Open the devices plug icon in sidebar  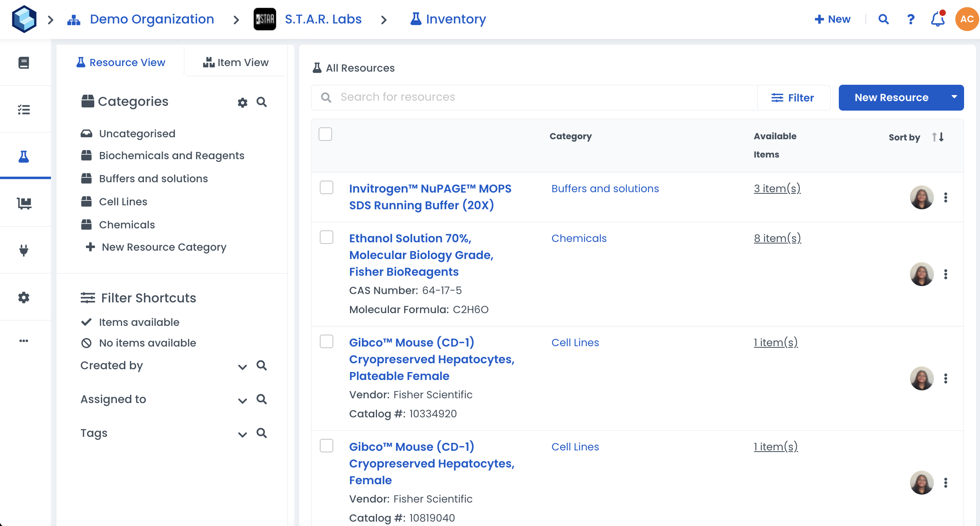[x=24, y=250]
